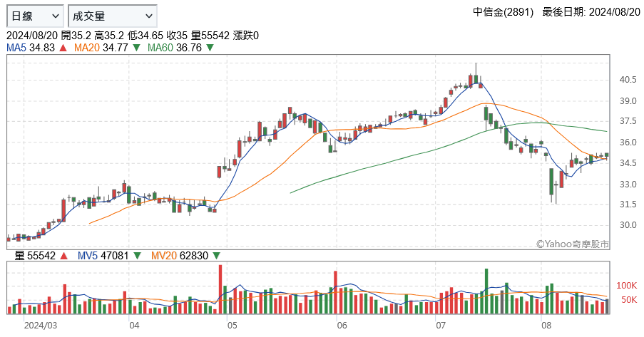Open the 成交量 indicator dropdown
This screenshot has height=337, width=644.
click(113, 16)
